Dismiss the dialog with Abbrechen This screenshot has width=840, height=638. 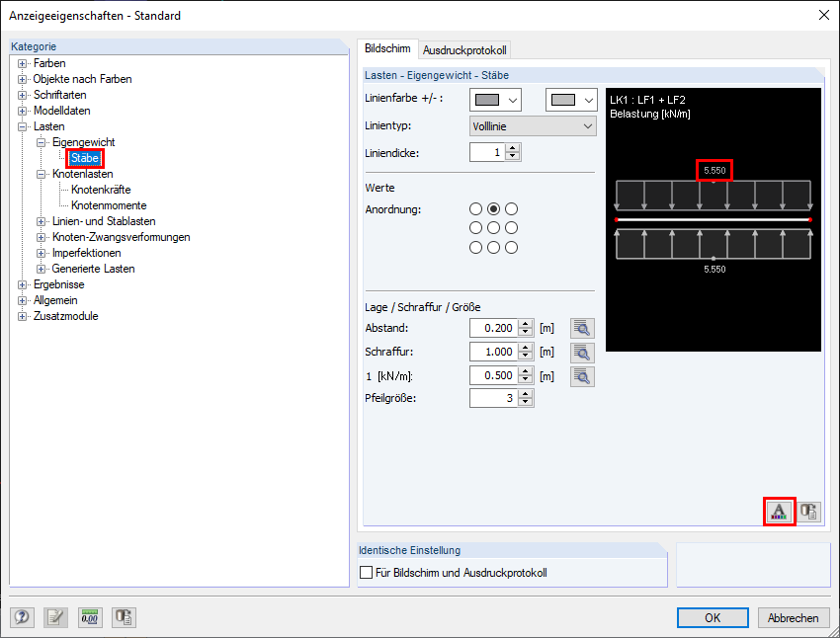[x=792, y=617]
